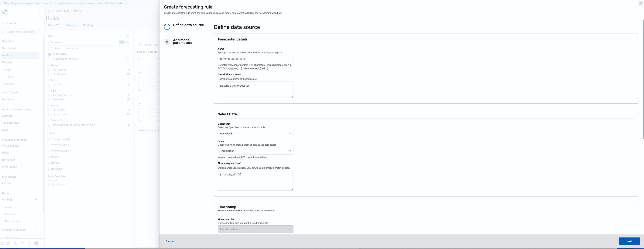Check Stopped status filter
This screenshot has height=249, width=644.
(x=50, y=74)
